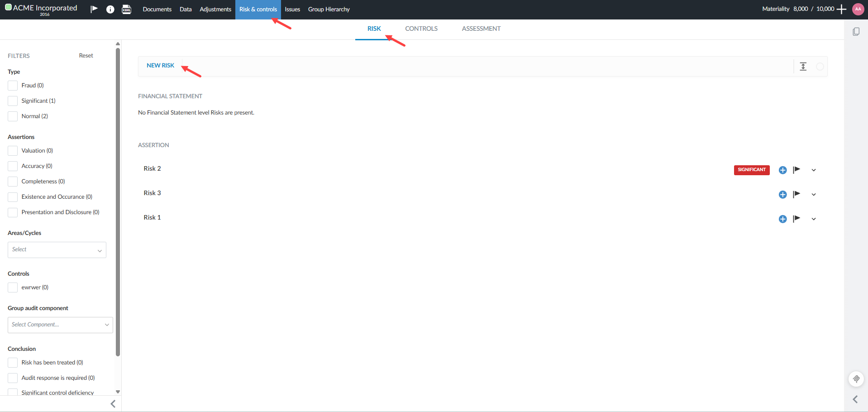868x412 pixels.
Task: Open the Adjustments menu item
Action: [x=215, y=10]
